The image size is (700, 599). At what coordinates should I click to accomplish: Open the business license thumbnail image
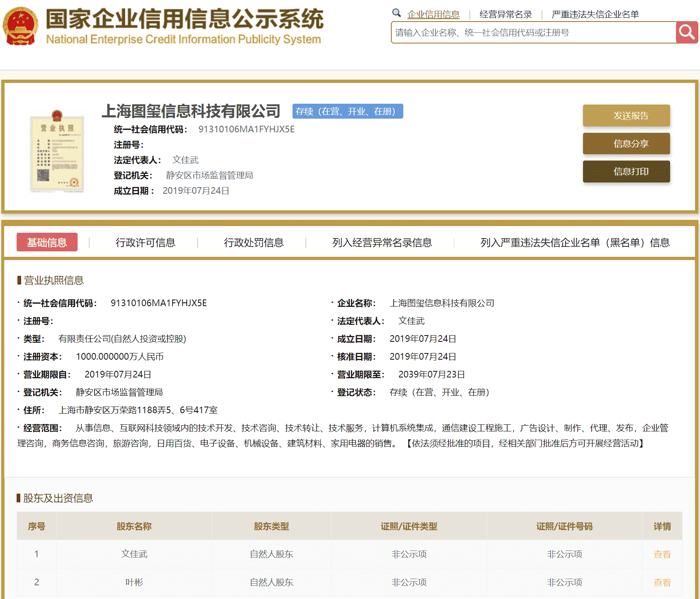(57, 151)
